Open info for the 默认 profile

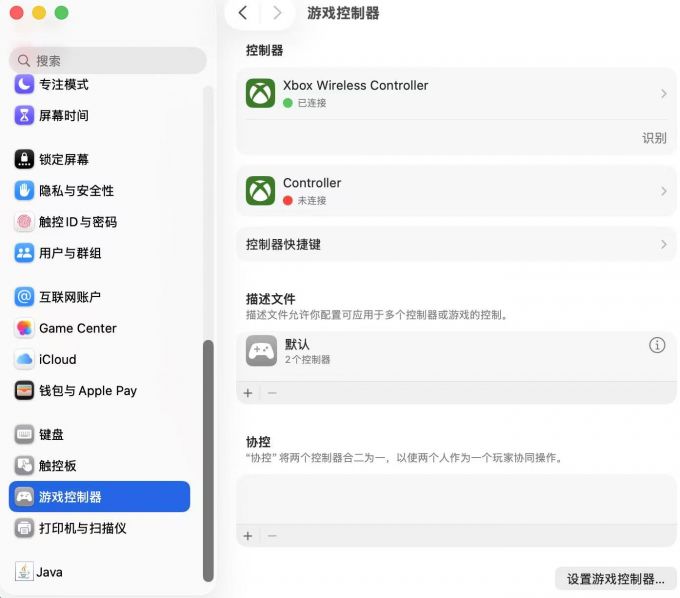click(x=657, y=345)
